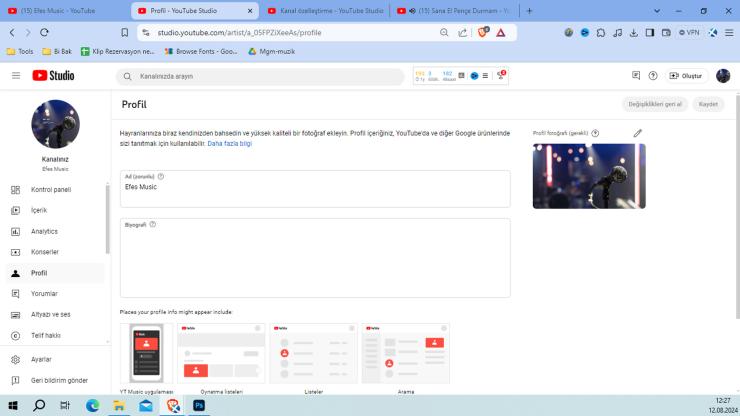Follow the Daha fazla bilgi link
The width and height of the screenshot is (740, 416).
(x=230, y=143)
